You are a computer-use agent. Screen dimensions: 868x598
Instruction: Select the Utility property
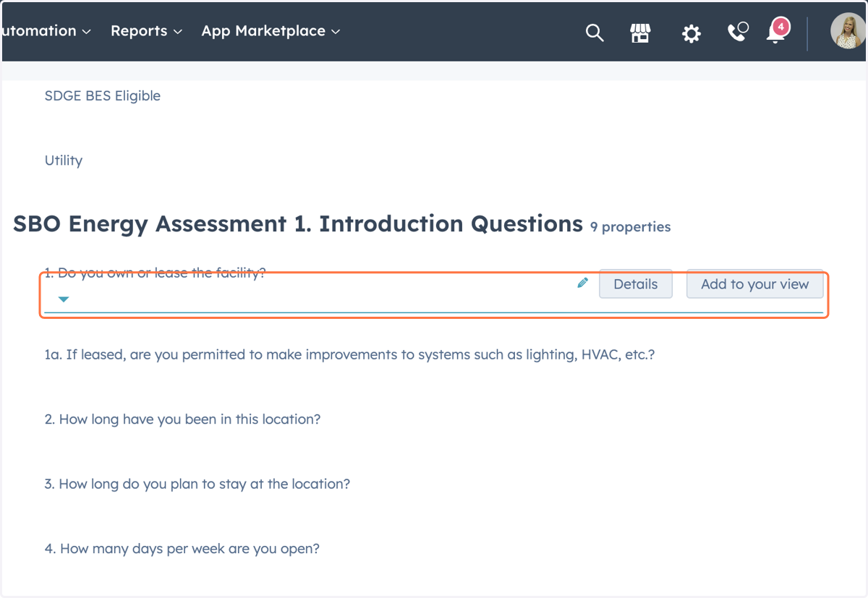pos(64,161)
